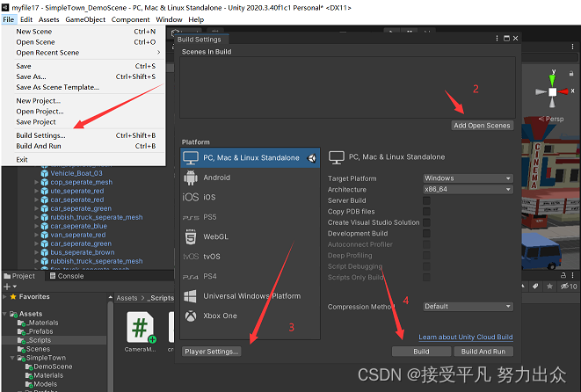Open Architecture dropdown
Screen dimensions: 581x392
468,189
